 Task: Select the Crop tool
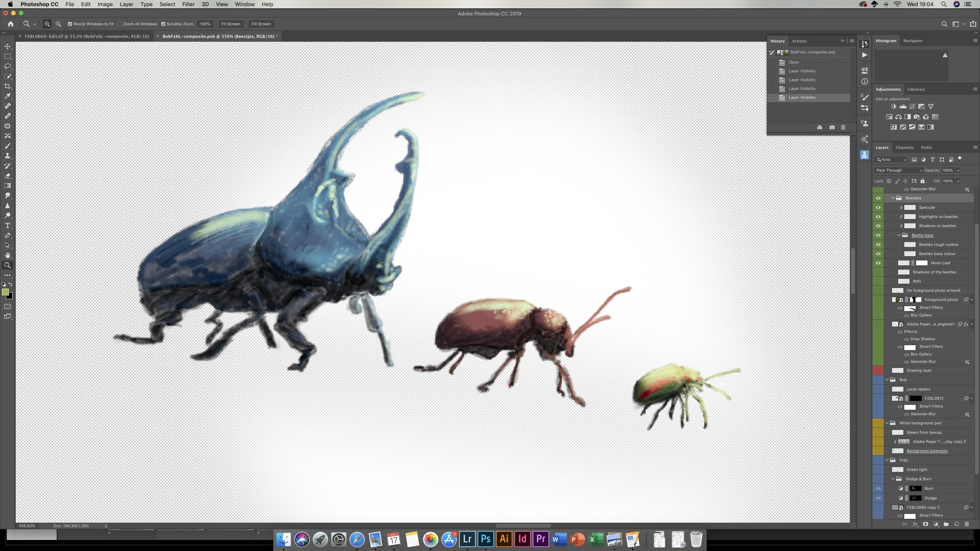pyautogui.click(x=7, y=86)
